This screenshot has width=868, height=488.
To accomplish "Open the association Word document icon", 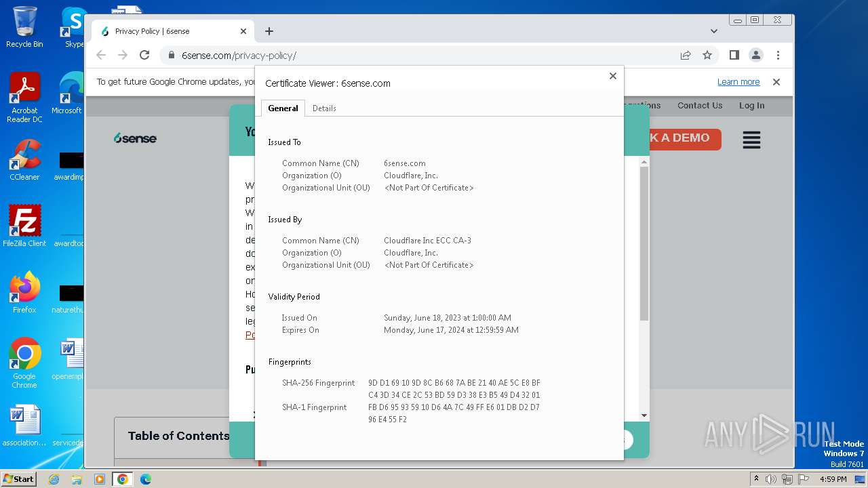I will pyautogui.click(x=24, y=426).
